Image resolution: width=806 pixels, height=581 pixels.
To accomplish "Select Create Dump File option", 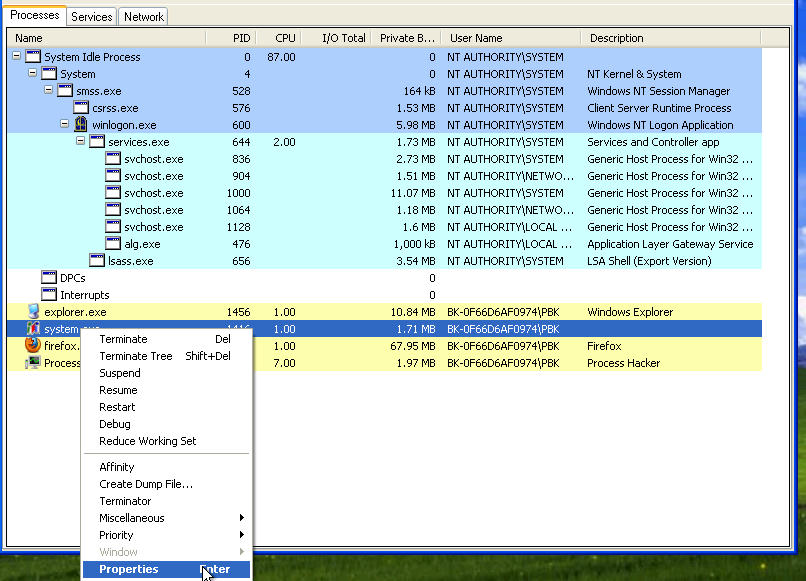I will [x=166, y=484].
